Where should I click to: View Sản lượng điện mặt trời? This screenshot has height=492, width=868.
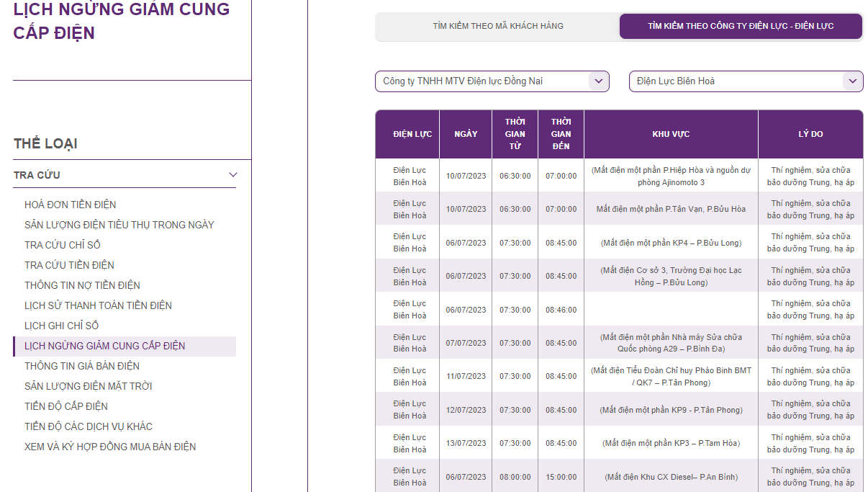(x=89, y=386)
